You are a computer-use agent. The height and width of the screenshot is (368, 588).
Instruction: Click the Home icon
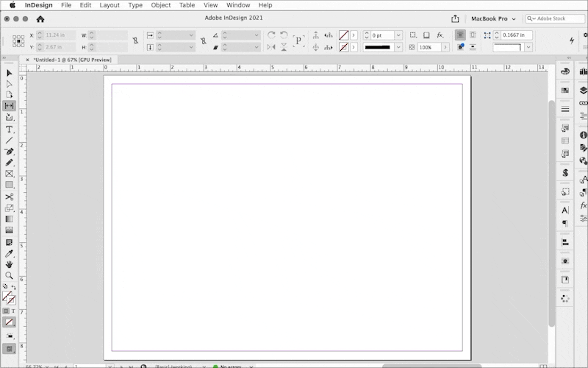tap(40, 19)
